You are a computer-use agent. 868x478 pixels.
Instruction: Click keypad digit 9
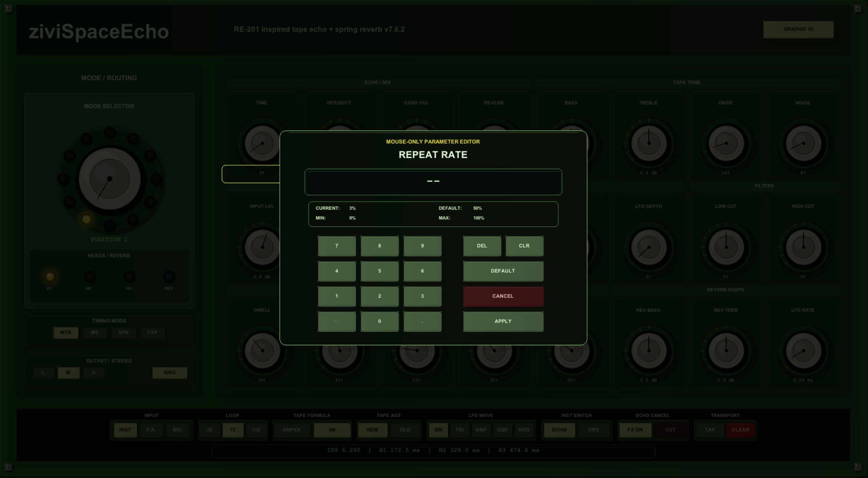coord(422,246)
